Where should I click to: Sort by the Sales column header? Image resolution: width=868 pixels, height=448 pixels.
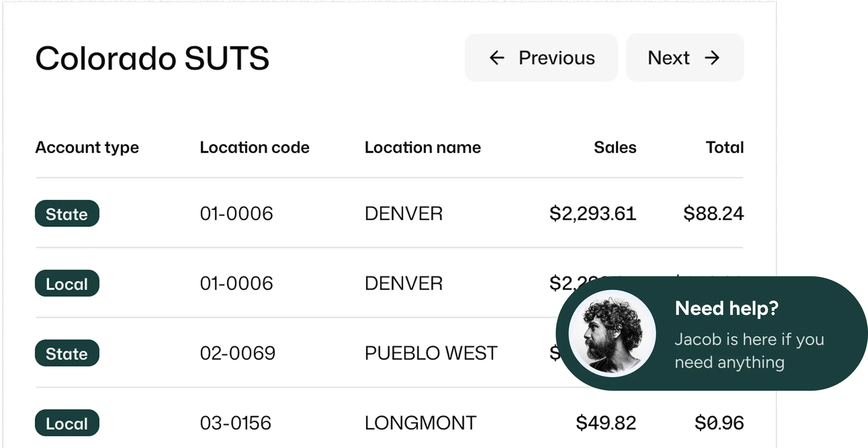coord(615,147)
